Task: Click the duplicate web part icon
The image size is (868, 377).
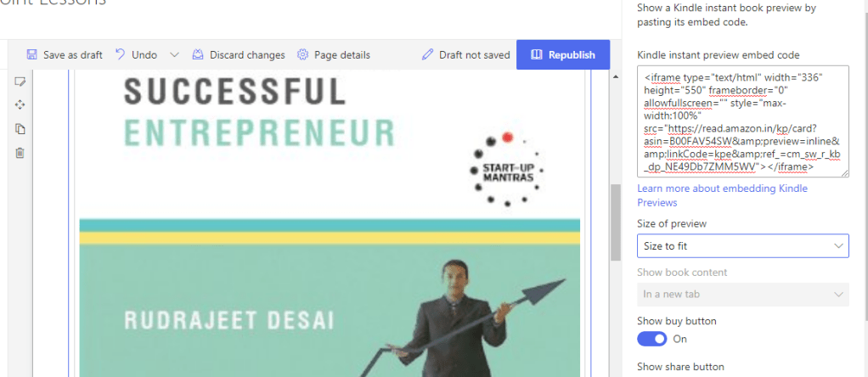Action: pos(20,129)
